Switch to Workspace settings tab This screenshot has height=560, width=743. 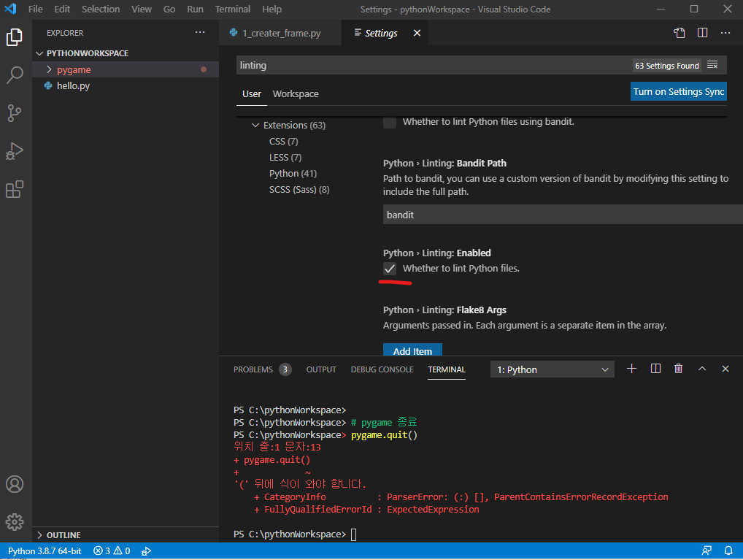tap(295, 94)
